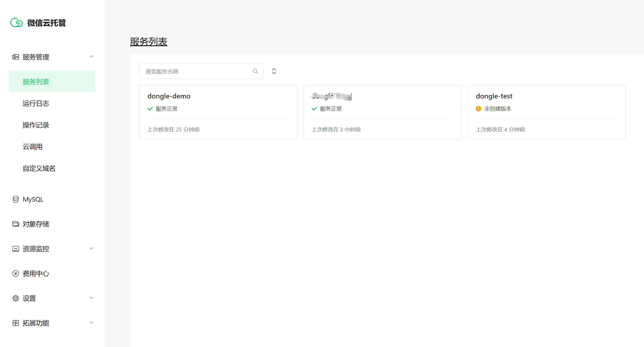Screen dimensions: 644x347
Task: Click the 资源监控 chart icon
Action: (x=16, y=249)
